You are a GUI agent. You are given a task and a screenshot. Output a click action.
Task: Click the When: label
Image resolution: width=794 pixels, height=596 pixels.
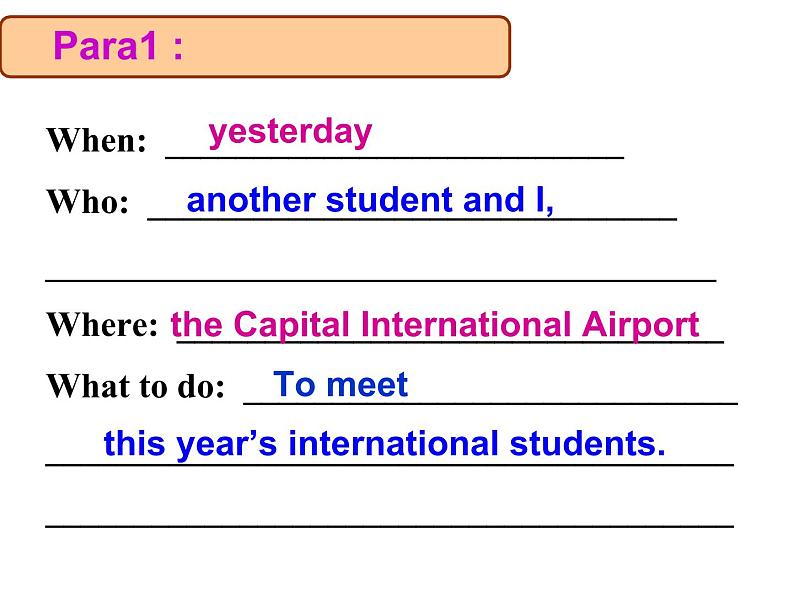(x=96, y=140)
